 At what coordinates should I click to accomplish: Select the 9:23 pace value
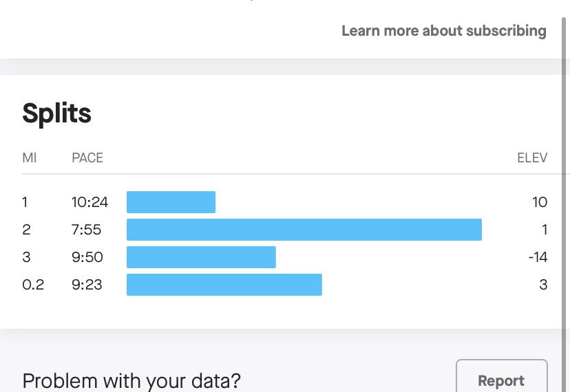pyautogui.click(x=87, y=285)
